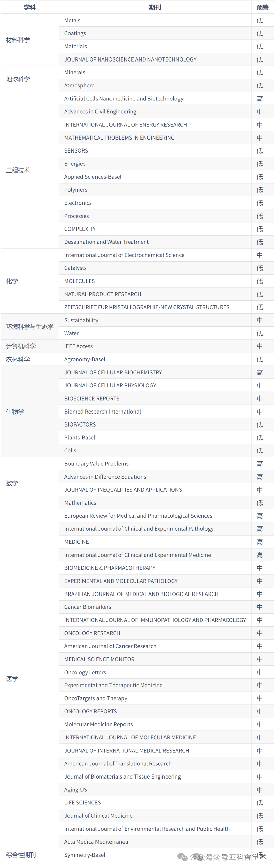Image resolution: width=275 pixels, height=868 pixels.
Task: Click INTERNATIONAL JOURNAL OF ENERGY RESEARCH
Action: pos(126,125)
